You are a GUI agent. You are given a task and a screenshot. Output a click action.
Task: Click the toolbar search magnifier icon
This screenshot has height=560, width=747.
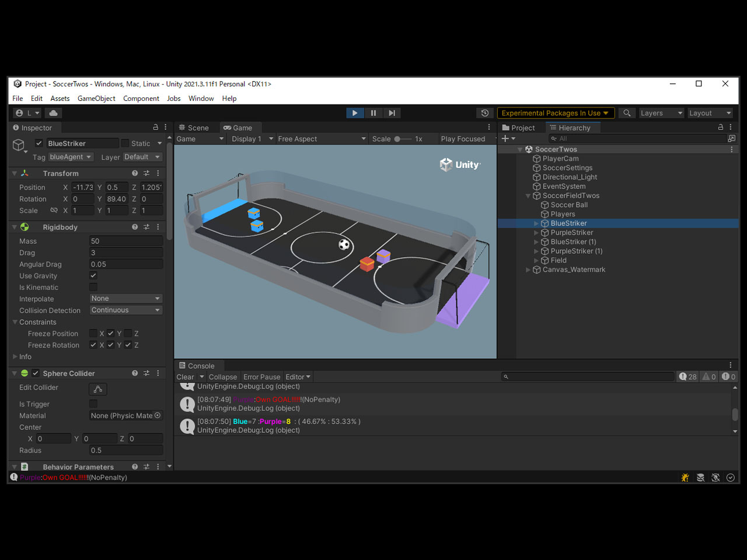pyautogui.click(x=627, y=113)
